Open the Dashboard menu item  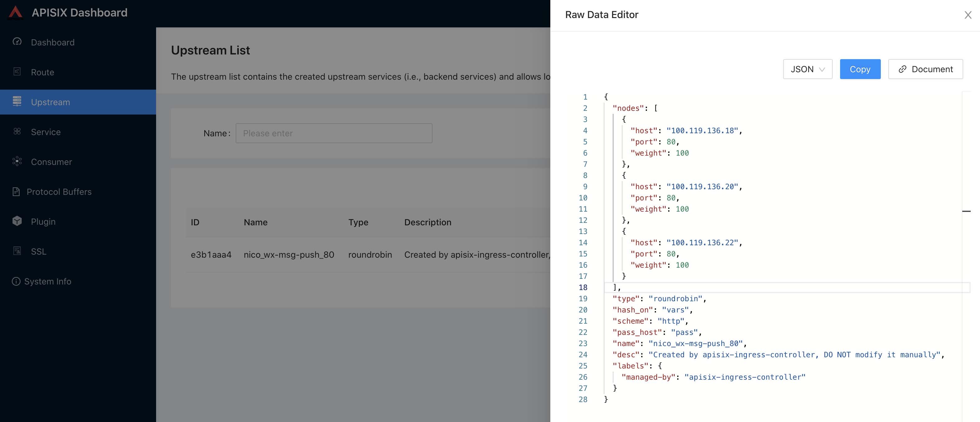point(78,42)
